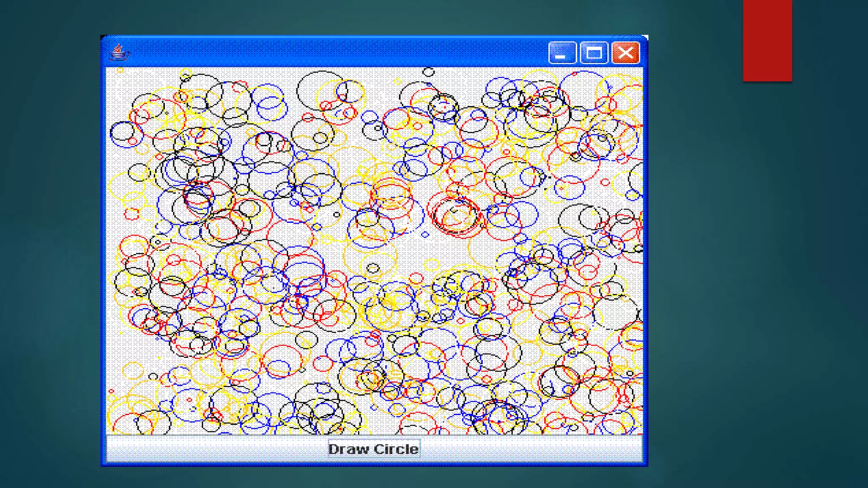Minimize the Java circle drawing window
The height and width of the screenshot is (488, 868).
click(x=562, y=53)
